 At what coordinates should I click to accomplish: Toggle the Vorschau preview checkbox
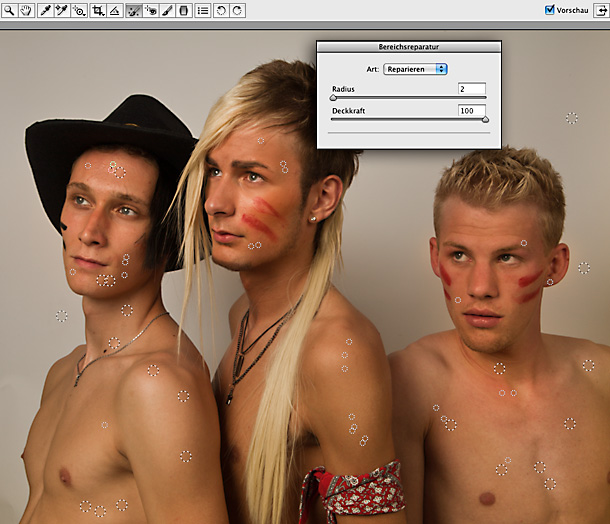point(549,10)
